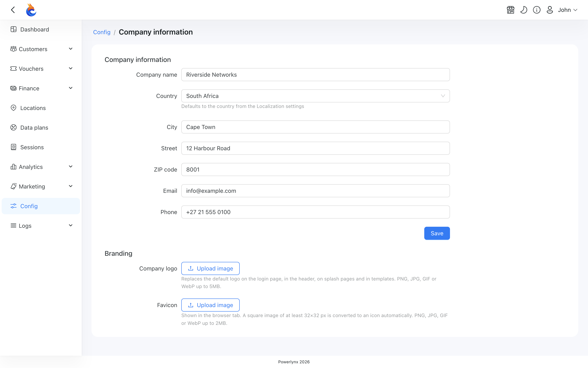This screenshot has width=588, height=368.
Task: Click the Sessions clock icon
Action: click(14, 147)
